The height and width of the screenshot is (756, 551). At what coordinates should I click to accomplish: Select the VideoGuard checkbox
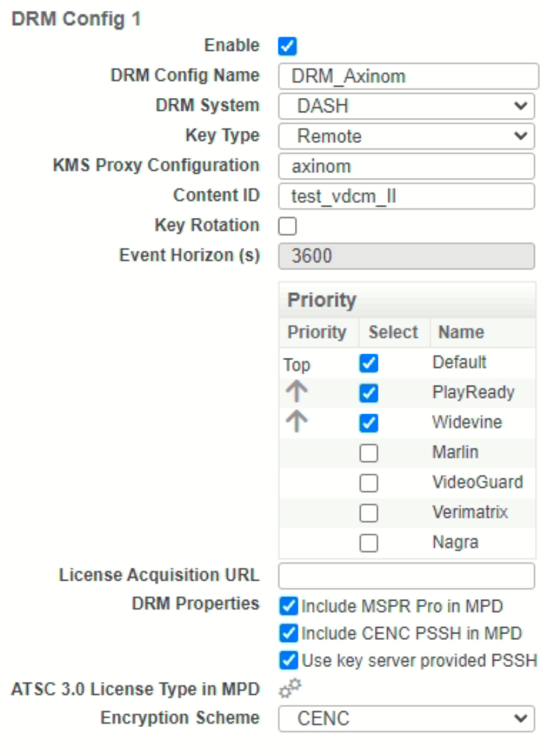tap(368, 483)
